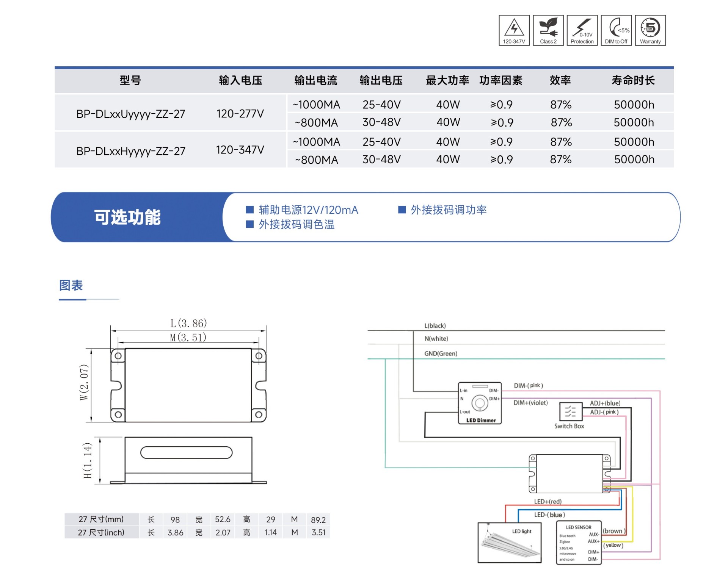Click the GND(Green) wire label

pos(441,353)
